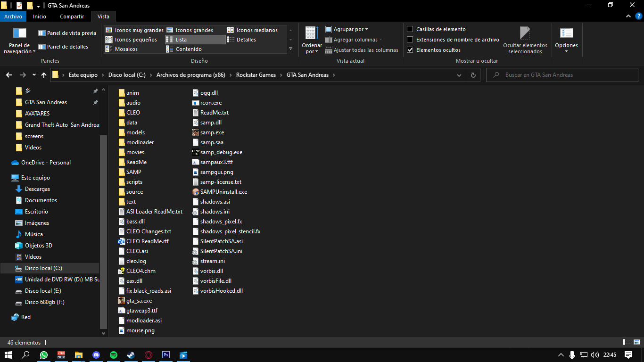Open the Quick Access Toolbar customize dropdown
The width and height of the screenshot is (644, 362).
38,6
